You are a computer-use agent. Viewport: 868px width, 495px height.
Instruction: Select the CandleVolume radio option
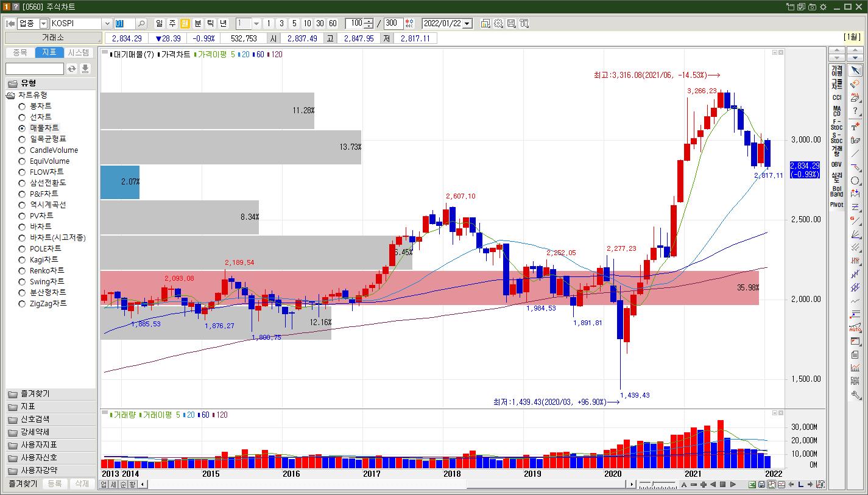pyautogui.click(x=22, y=150)
